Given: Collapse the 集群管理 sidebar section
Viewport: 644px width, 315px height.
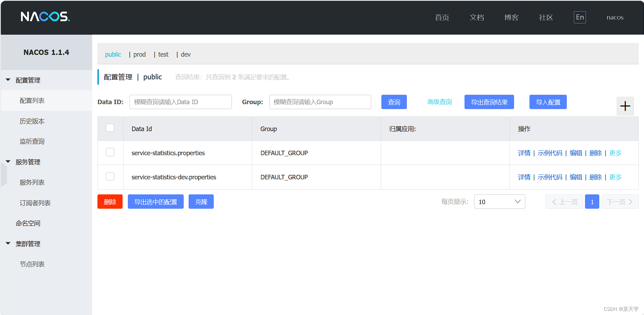Looking at the screenshot, I should (x=8, y=244).
